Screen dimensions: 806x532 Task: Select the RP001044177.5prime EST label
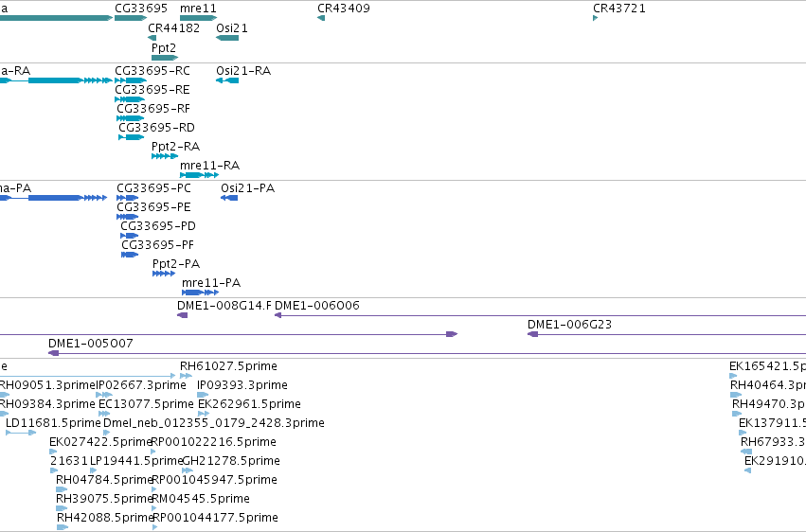(x=215, y=518)
